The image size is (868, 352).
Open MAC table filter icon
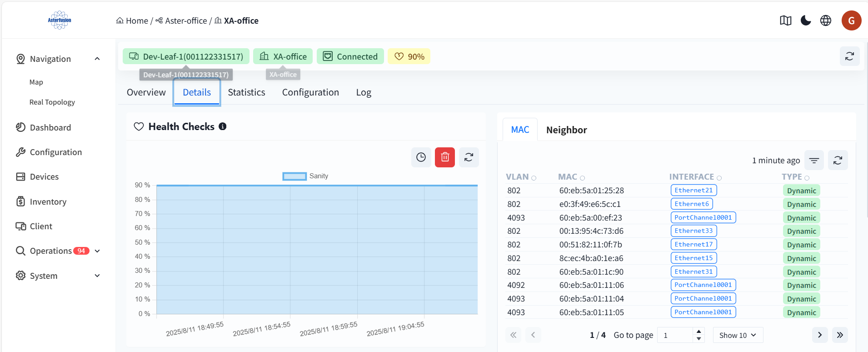click(814, 160)
